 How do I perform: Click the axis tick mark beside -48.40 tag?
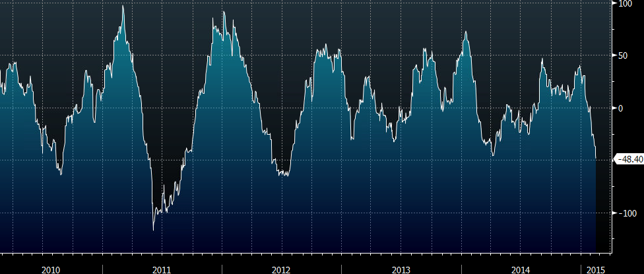pyautogui.click(x=614, y=159)
